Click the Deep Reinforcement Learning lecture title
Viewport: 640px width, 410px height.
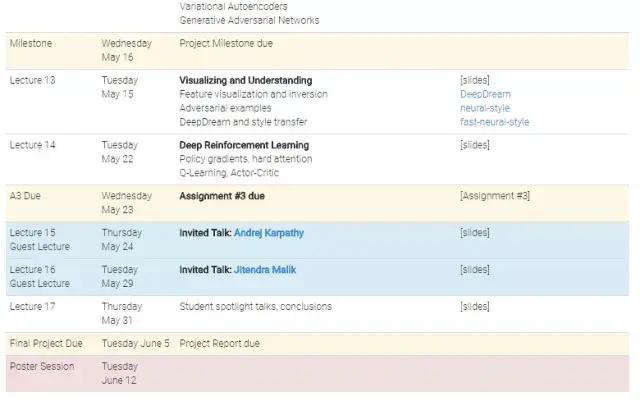[244, 145]
